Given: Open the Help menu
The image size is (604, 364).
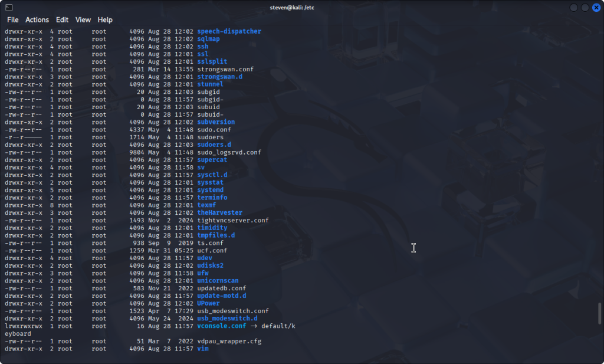Looking at the screenshot, I should (x=105, y=19).
